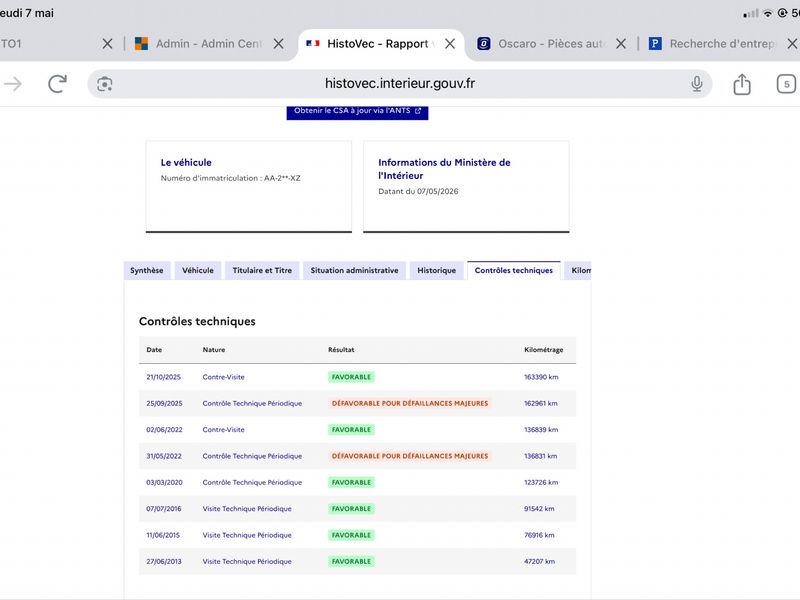Click Obtenir le CSA à jour via l'ANTS
Screen dimensions: 800x600
click(x=357, y=111)
